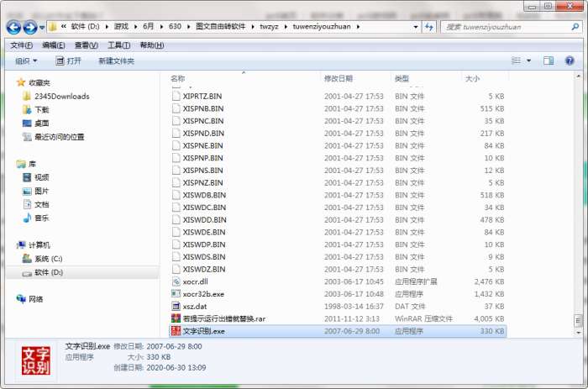Select the file XIPRTZ.BIN
The width and height of the screenshot is (588, 389).
pyautogui.click(x=202, y=97)
